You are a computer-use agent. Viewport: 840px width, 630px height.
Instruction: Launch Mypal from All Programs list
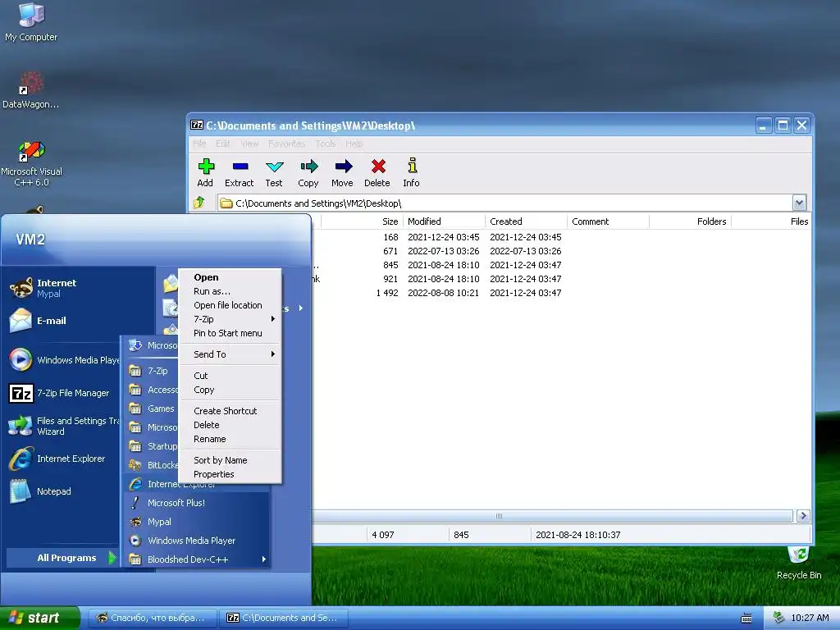[195, 521]
